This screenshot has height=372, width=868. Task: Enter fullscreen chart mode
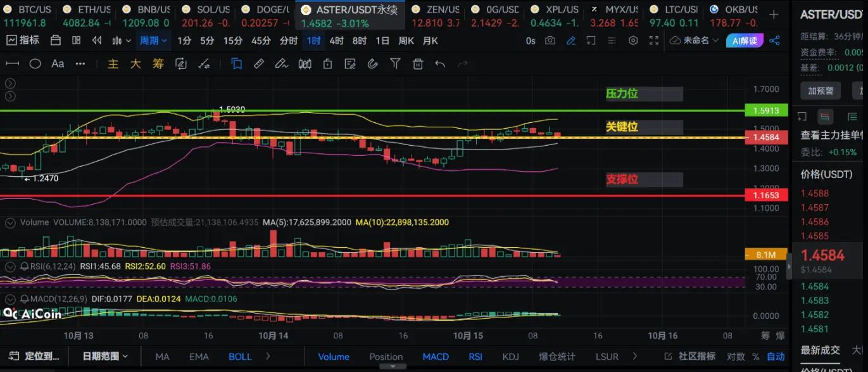pyautogui.click(x=653, y=41)
